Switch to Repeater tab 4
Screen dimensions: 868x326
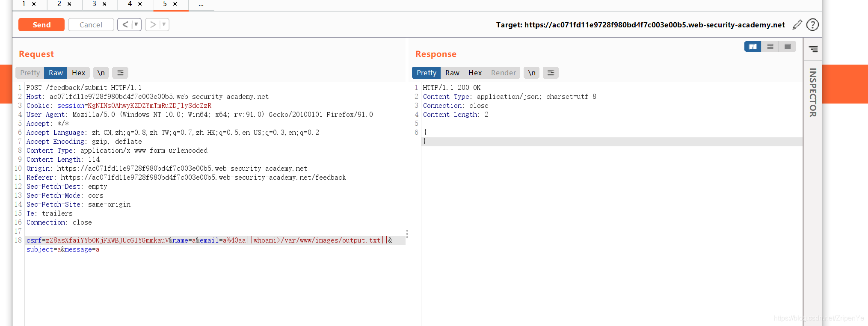pos(130,4)
